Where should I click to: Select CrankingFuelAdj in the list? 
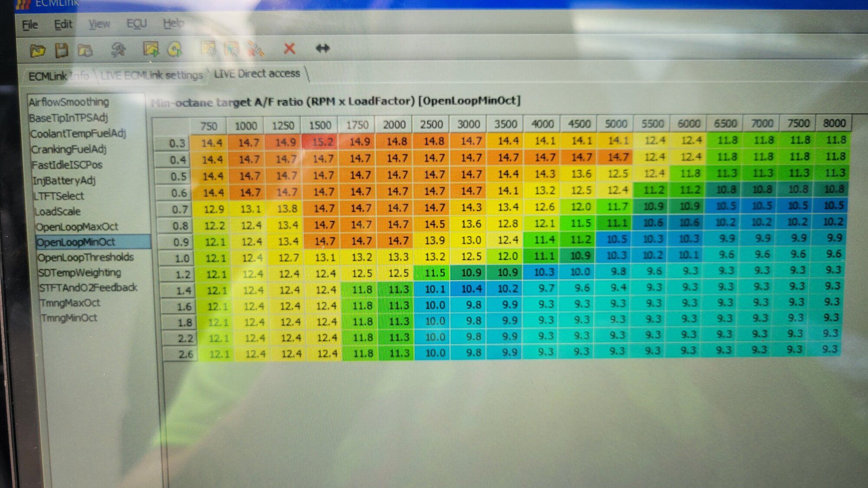69,149
